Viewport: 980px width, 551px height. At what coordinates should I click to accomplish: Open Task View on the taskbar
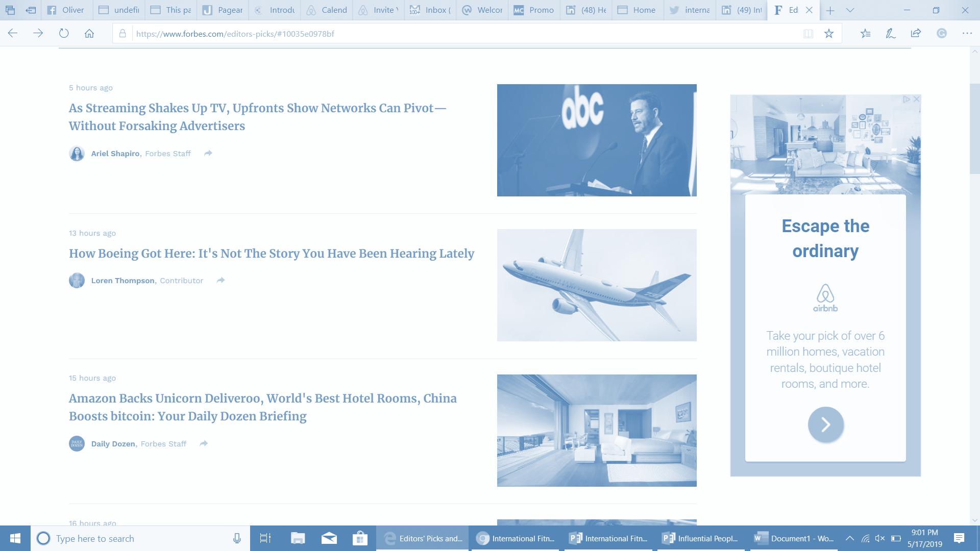[x=265, y=538]
